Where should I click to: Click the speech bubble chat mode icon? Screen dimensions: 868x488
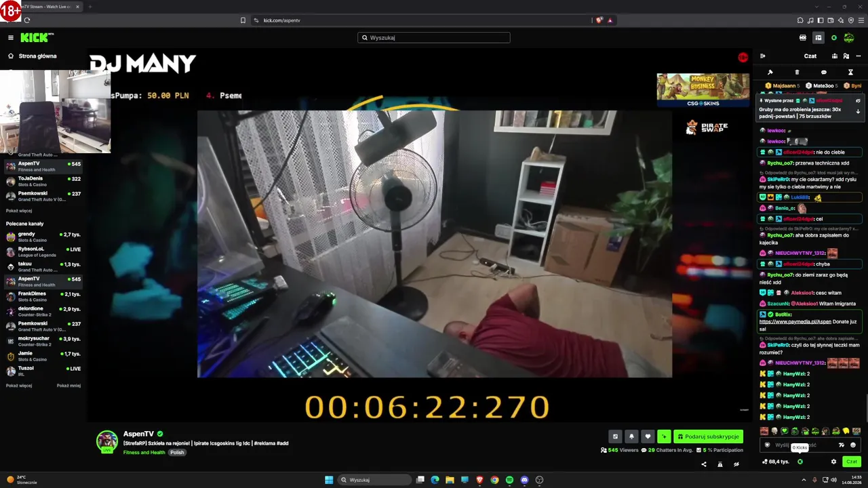(824, 72)
